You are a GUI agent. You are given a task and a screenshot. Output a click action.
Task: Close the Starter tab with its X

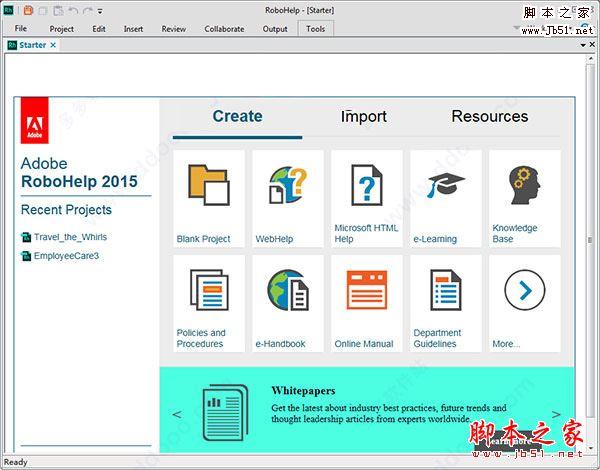pos(53,45)
